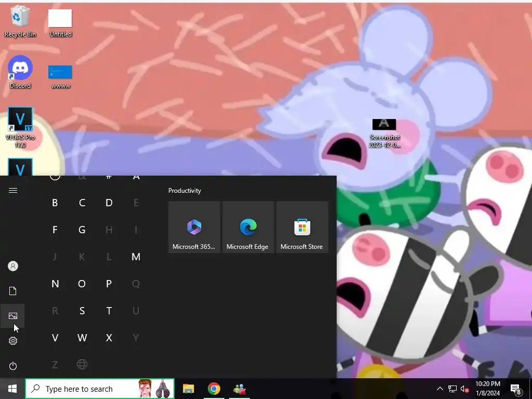This screenshot has height=399, width=532.
Task: Open the network status tray icon
Action: [x=453, y=389]
